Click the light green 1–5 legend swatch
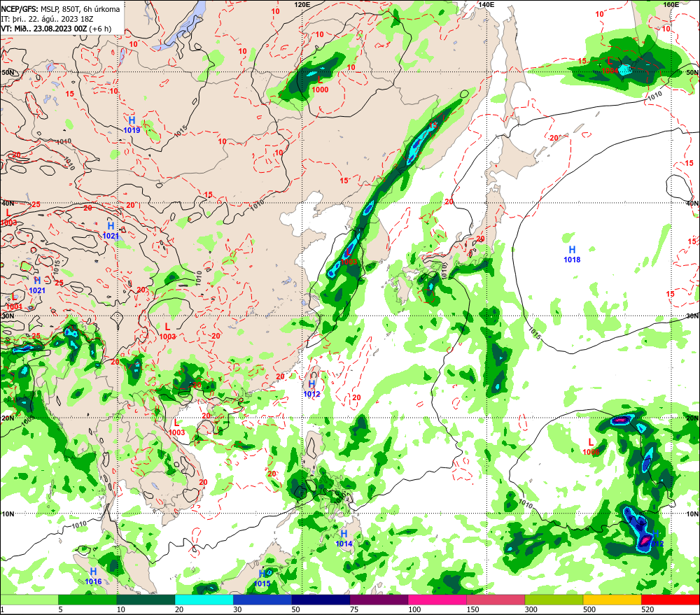Viewport: 700px width, 615px height. [x=29, y=600]
